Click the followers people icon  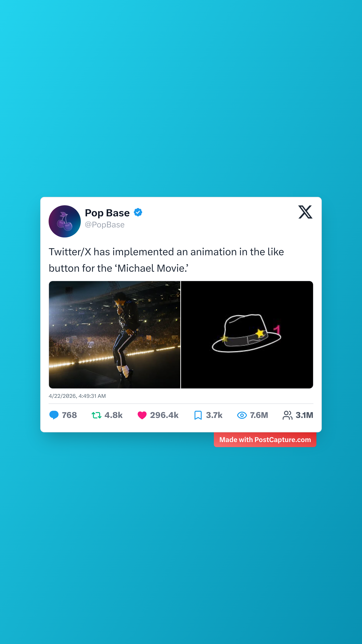[288, 415]
